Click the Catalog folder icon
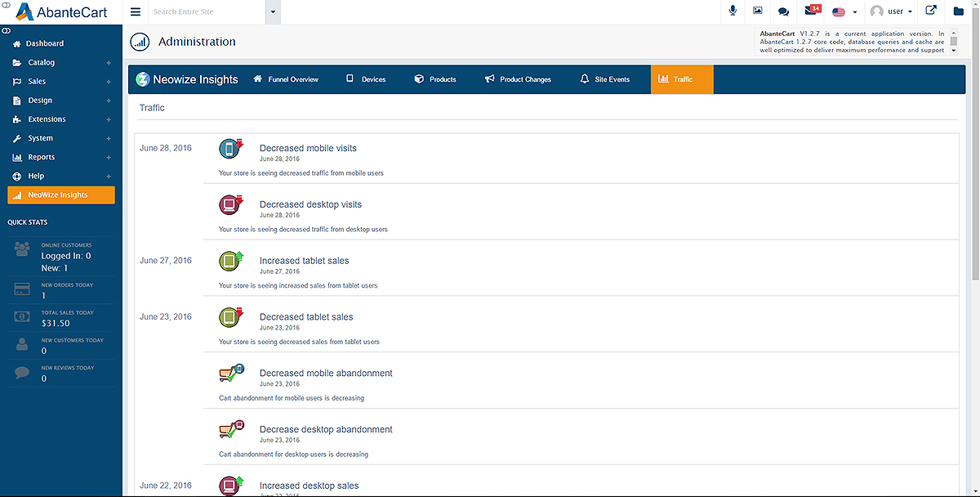Image resolution: width=980 pixels, height=497 pixels. (x=18, y=63)
